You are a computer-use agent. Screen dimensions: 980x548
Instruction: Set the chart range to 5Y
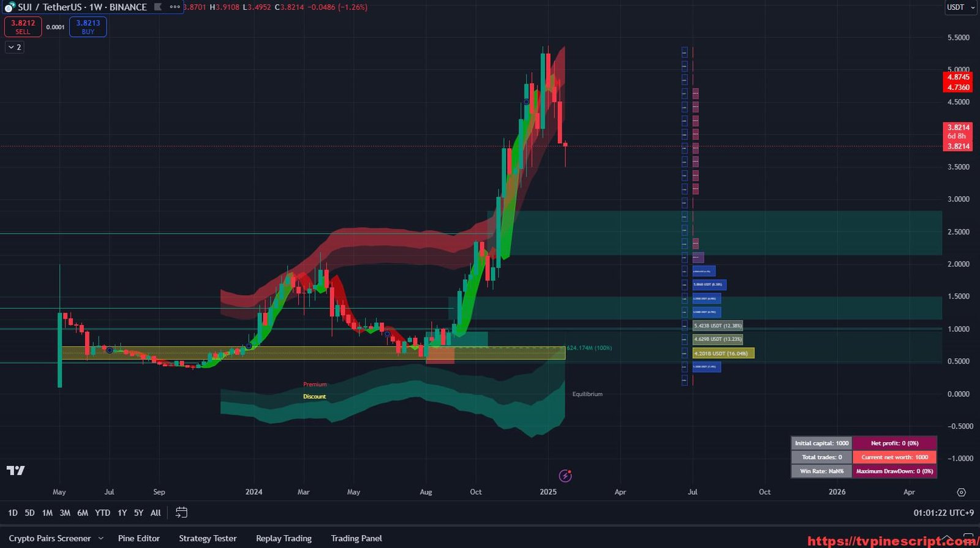pos(138,513)
